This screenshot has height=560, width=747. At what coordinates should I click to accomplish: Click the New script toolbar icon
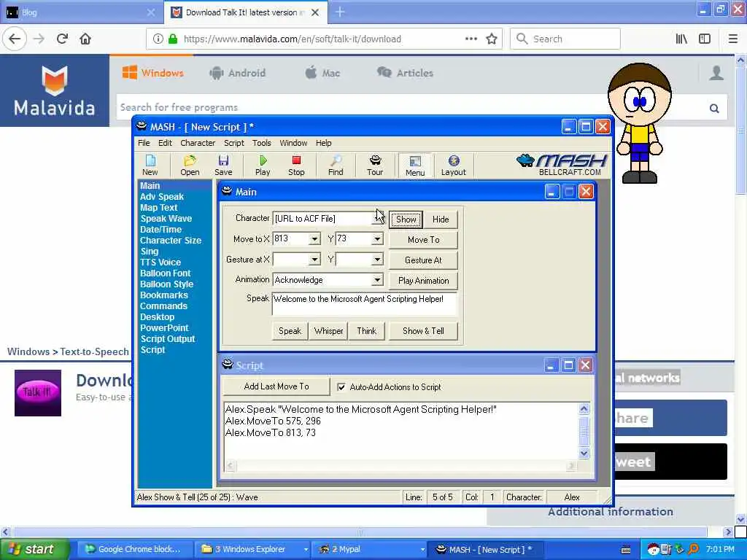[x=150, y=166]
